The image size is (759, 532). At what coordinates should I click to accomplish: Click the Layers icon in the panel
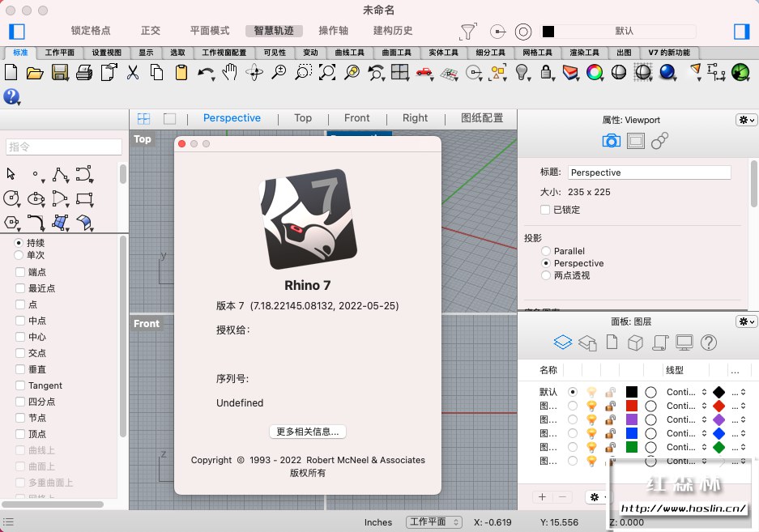pyautogui.click(x=562, y=343)
